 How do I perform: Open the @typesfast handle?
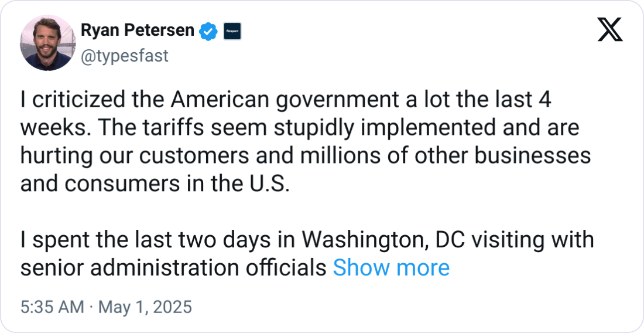[x=124, y=56]
